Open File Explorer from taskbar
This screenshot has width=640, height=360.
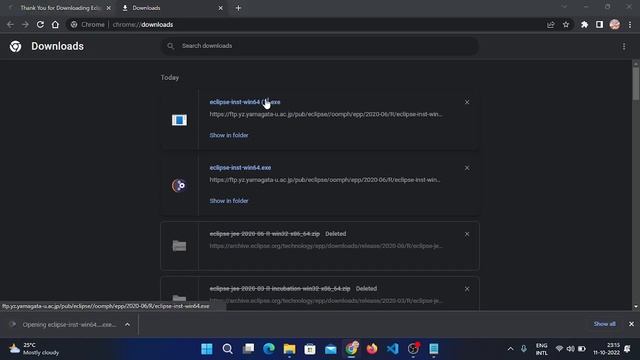coord(289,349)
